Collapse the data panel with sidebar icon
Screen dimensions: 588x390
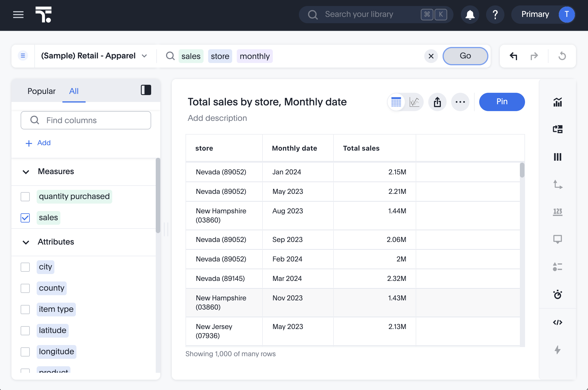click(146, 90)
